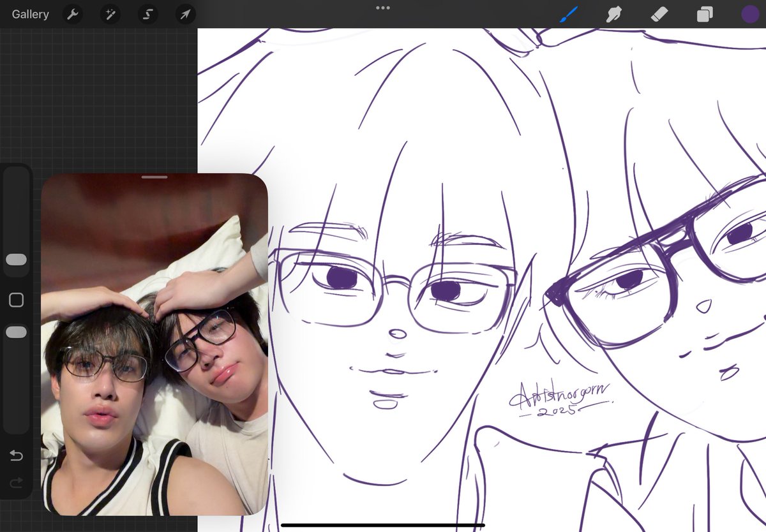Open the purple color picker swatch
Screen dimensions: 766x532
pos(750,14)
